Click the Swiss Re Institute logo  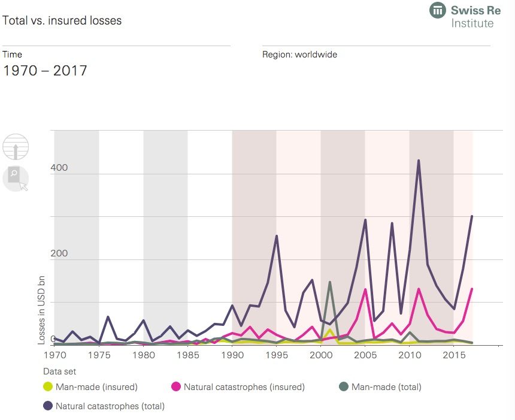tap(465, 16)
